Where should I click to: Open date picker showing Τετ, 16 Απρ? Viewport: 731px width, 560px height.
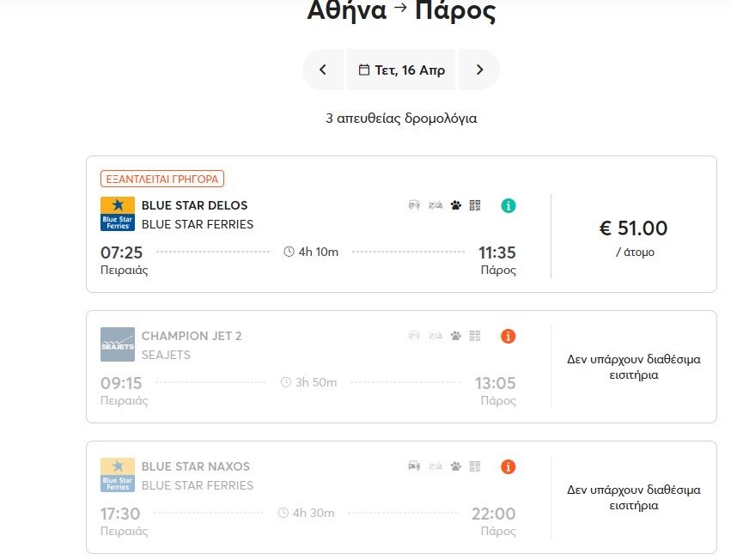(x=401, y=70)
